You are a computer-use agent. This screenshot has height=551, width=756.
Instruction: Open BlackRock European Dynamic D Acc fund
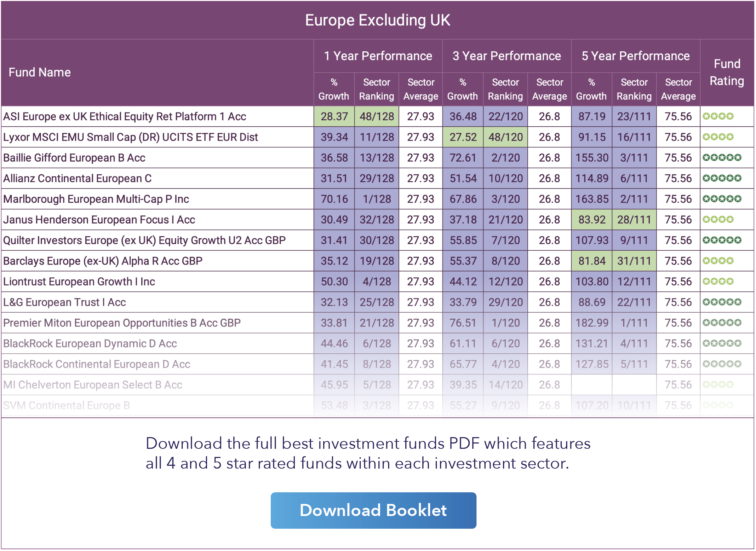click(90, 344)
